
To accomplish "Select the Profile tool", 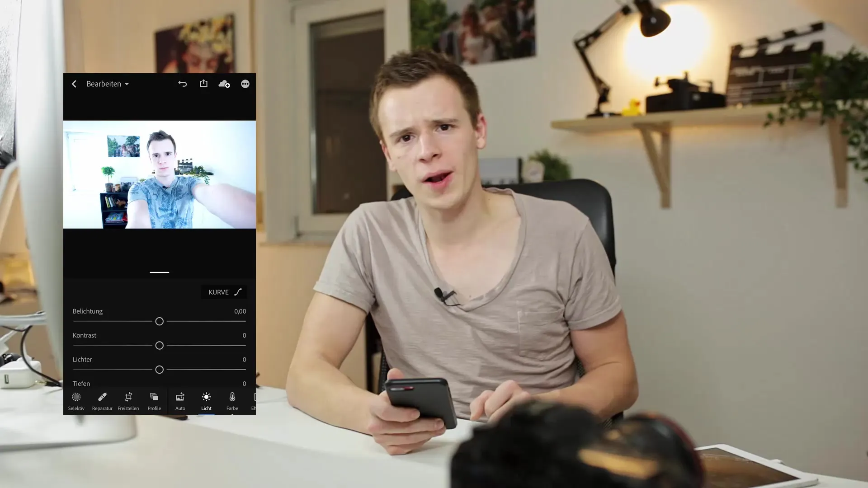I will (x=154, y=401).
